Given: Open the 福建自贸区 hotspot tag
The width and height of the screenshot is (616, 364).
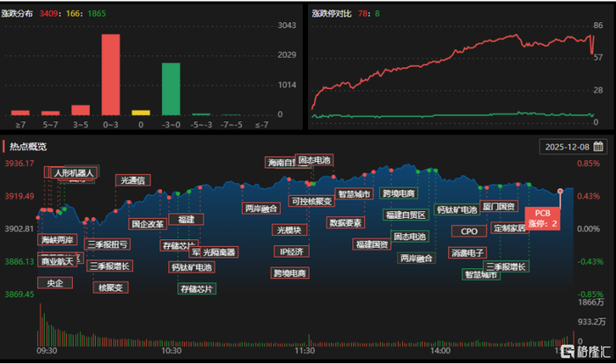Looking at the screenshot, I should (x=406, y=215).
